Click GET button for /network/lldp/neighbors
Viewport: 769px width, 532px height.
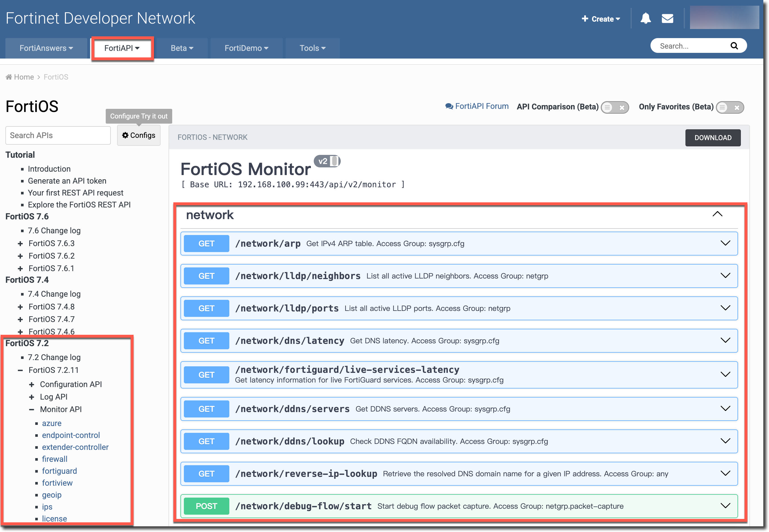(206, 276)
